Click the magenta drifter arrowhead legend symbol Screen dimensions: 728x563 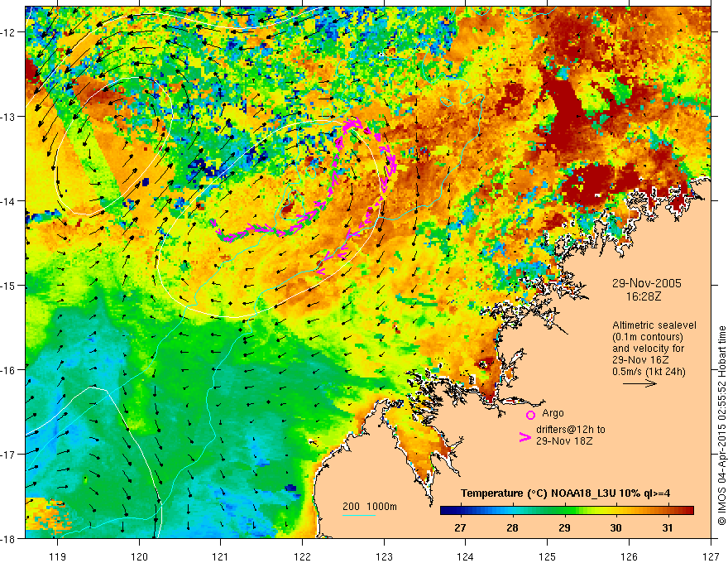coord(525,437)
